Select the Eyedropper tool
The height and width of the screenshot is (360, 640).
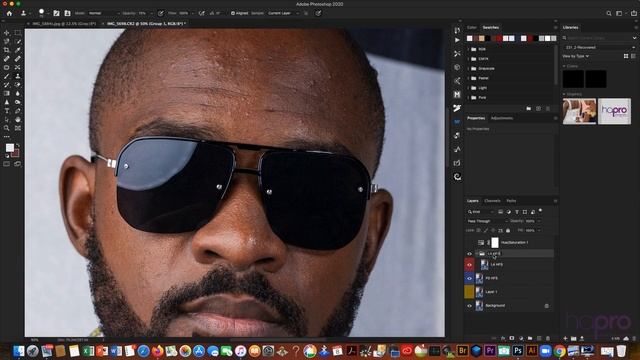tap(18, 50)
